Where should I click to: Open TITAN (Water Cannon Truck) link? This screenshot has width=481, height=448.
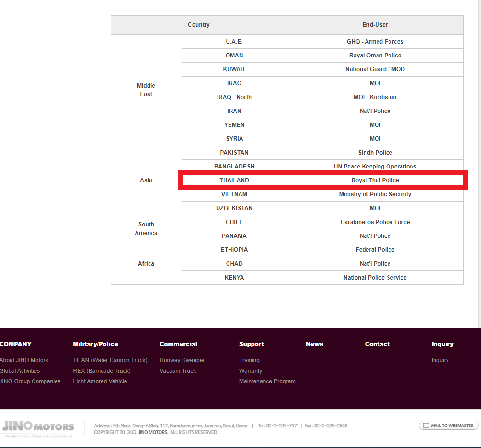[x=110, y=360]
